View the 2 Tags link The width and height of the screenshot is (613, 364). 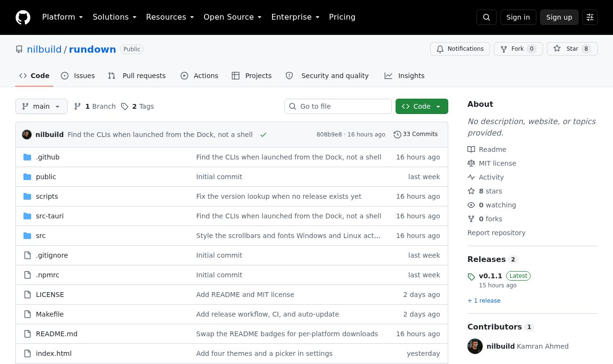point(137,106)
